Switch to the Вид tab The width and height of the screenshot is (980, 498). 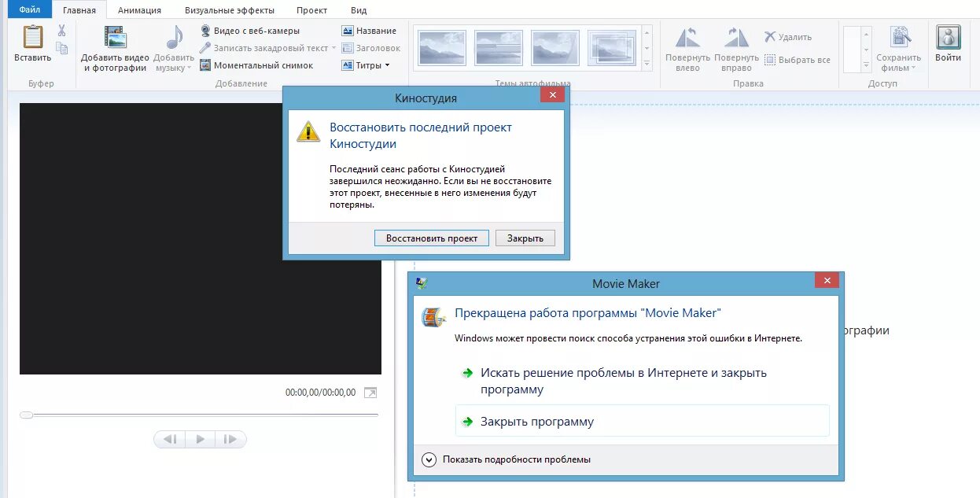(x=359, y=10)
